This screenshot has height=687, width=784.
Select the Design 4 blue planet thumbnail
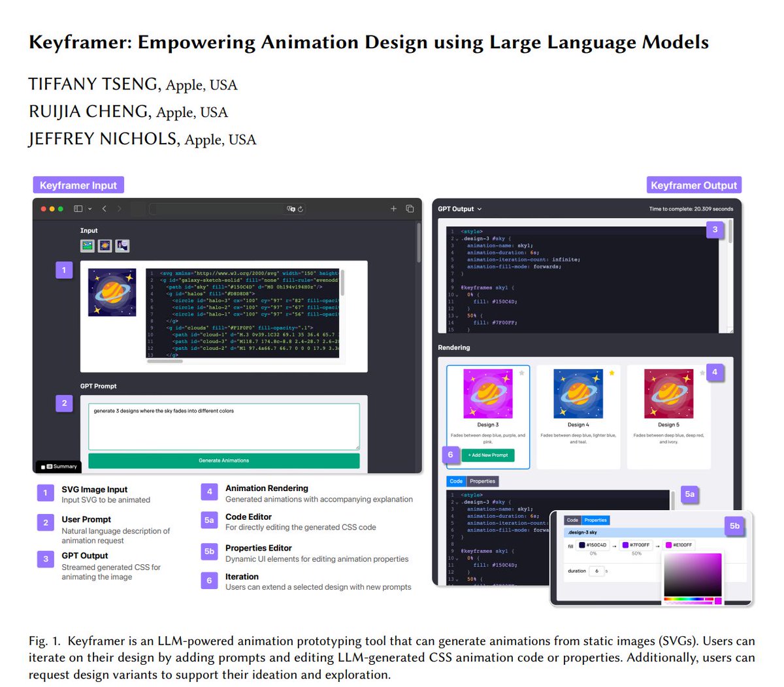pos(578,394)
